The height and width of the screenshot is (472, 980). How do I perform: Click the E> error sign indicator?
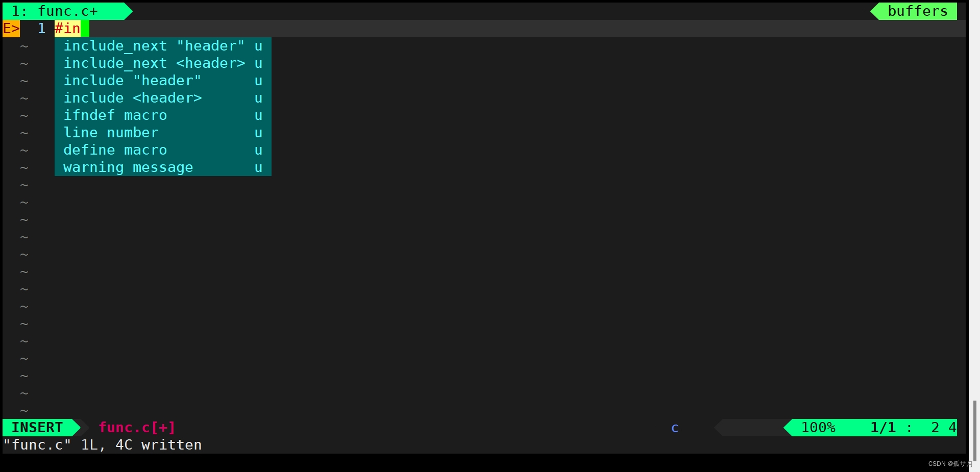pos(11,28)
